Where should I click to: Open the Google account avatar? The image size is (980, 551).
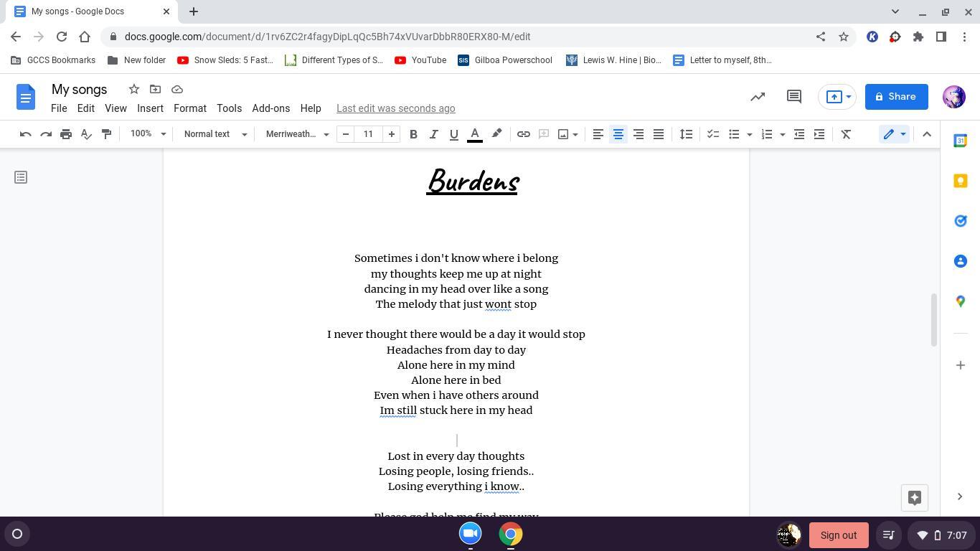[954, 97]
